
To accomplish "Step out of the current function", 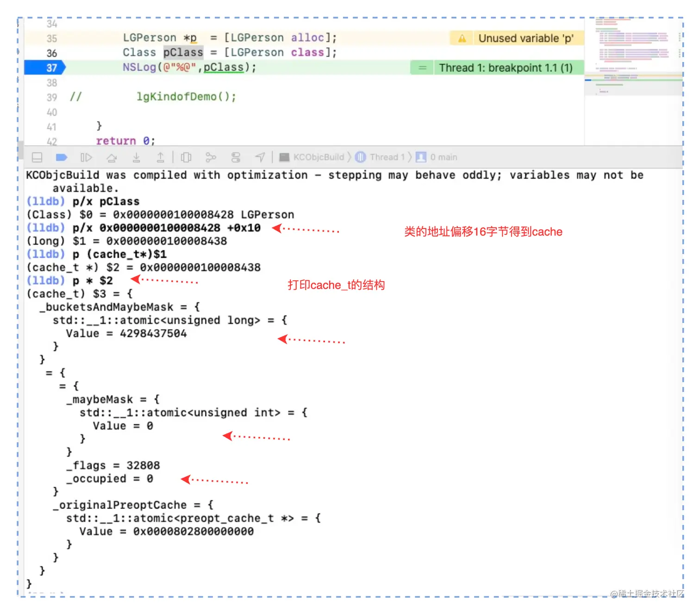I will click(160, 157).
